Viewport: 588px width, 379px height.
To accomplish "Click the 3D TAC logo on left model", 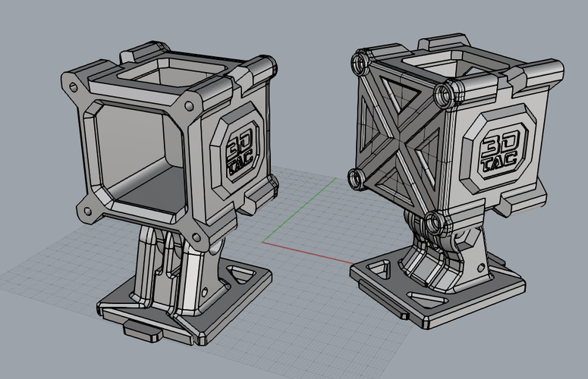I will [x=240, y=152].
